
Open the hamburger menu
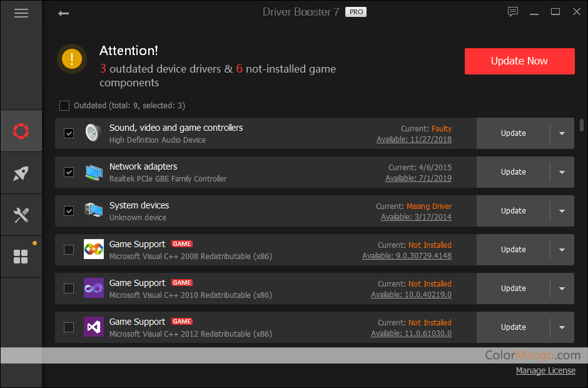point(21,14)
